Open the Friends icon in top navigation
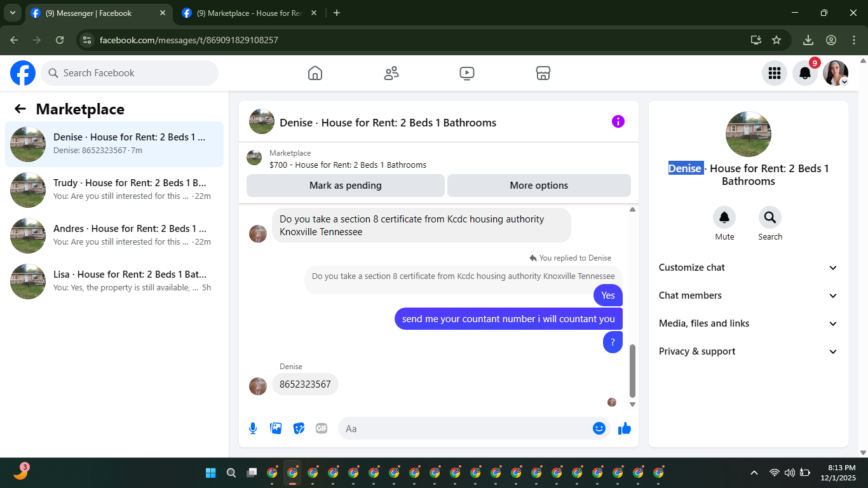 pyautogui.click(x=391, y=73)
